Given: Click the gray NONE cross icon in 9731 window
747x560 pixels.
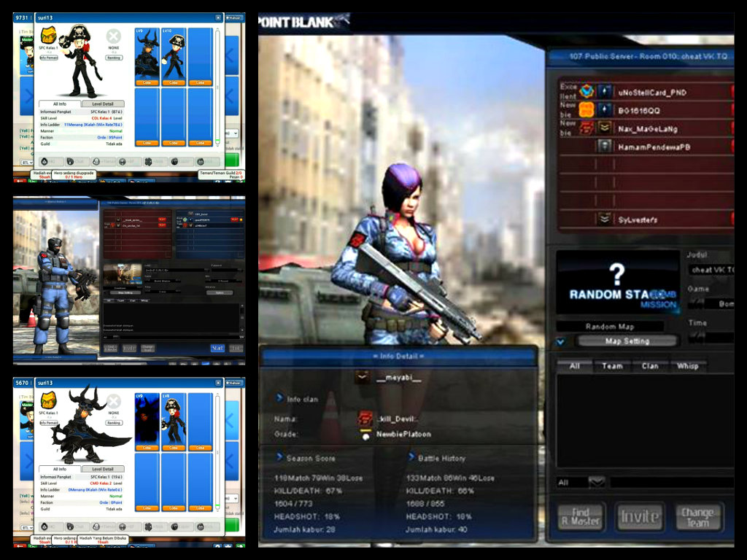Looking at the screenshot, I should click(113, 36).
